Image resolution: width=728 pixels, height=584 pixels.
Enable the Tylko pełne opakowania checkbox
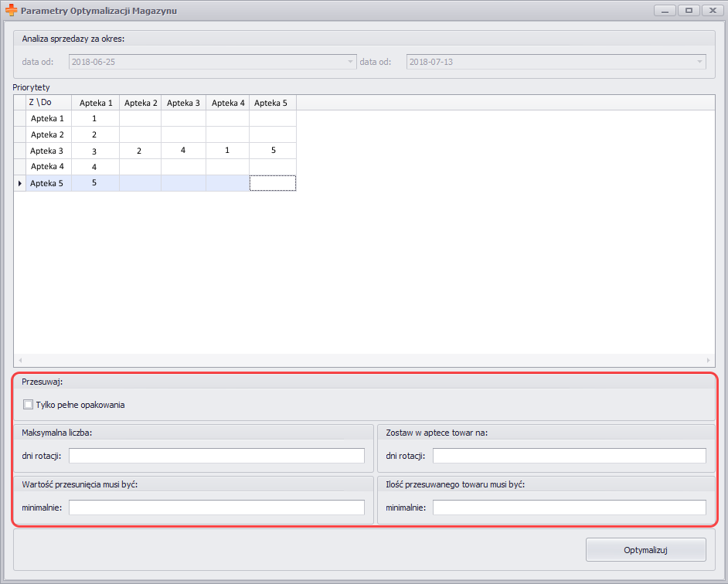(x=29, y=404)
